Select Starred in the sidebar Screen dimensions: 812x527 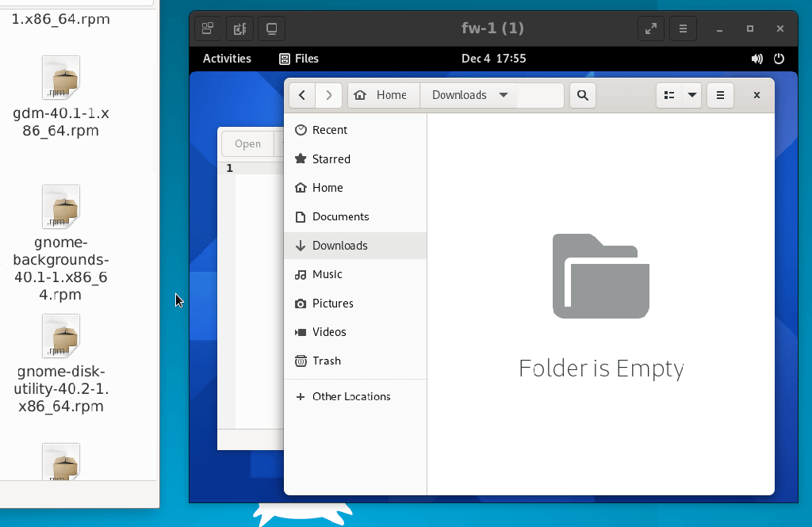331,159
